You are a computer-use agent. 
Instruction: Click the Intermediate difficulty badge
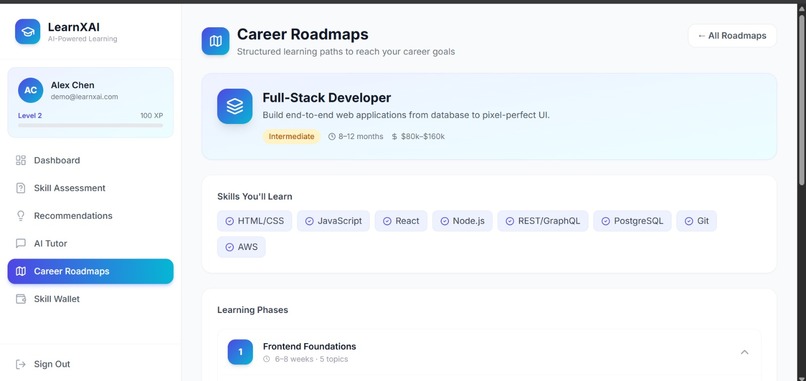(x=291, y=137)
